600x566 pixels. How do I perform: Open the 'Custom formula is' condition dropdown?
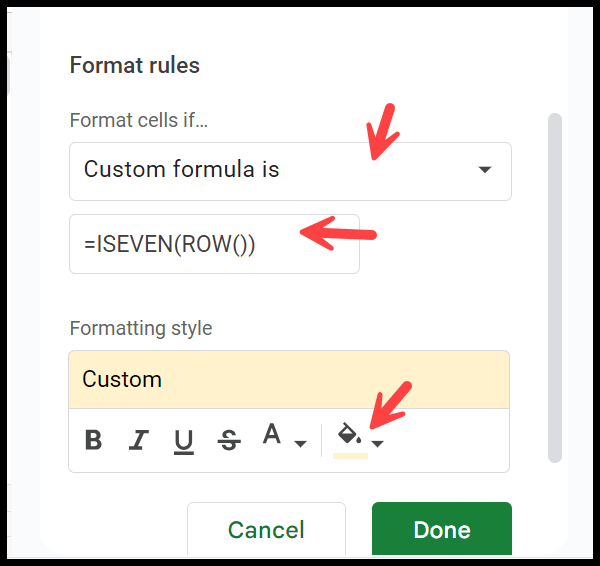pos(290,170)
